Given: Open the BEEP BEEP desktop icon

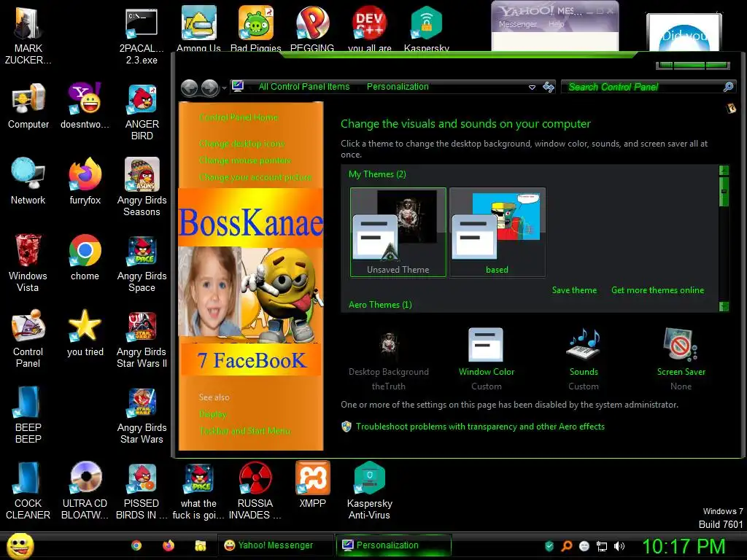Looking at the screenshot, I should click(28, 414).
